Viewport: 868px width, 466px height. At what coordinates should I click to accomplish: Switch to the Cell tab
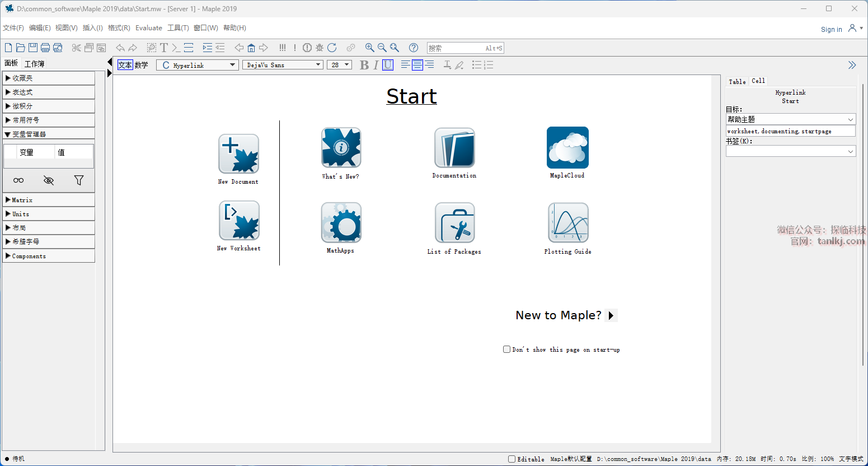pos(758,81)
